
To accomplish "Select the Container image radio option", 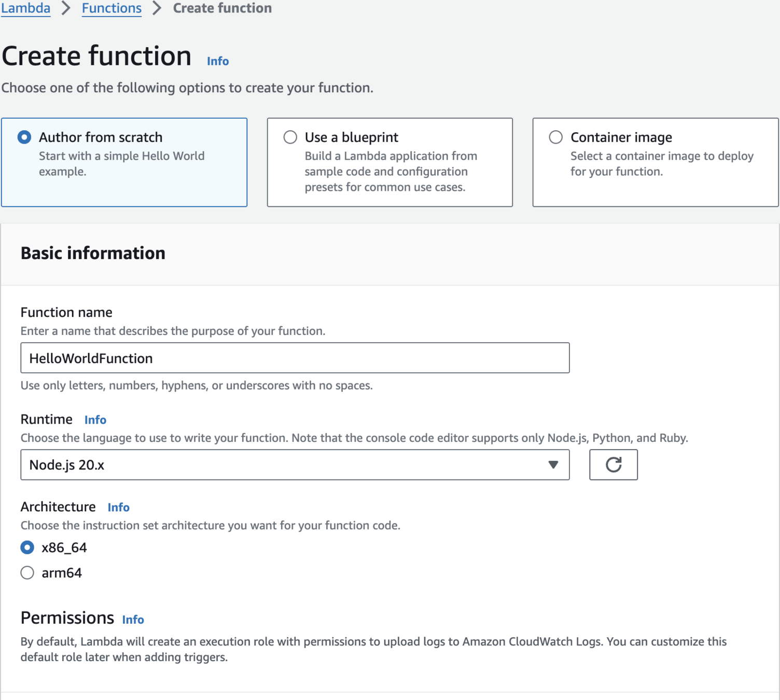I will (x=556, y=137).
